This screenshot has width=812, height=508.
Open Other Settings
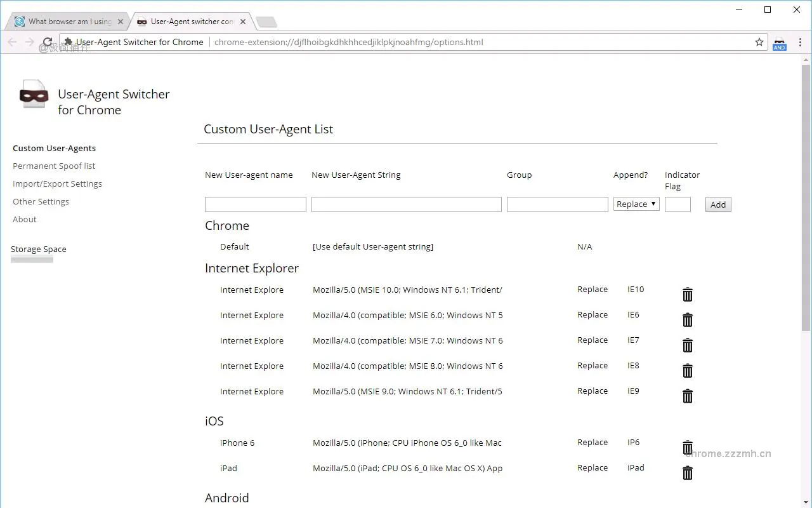pos(41,201)
